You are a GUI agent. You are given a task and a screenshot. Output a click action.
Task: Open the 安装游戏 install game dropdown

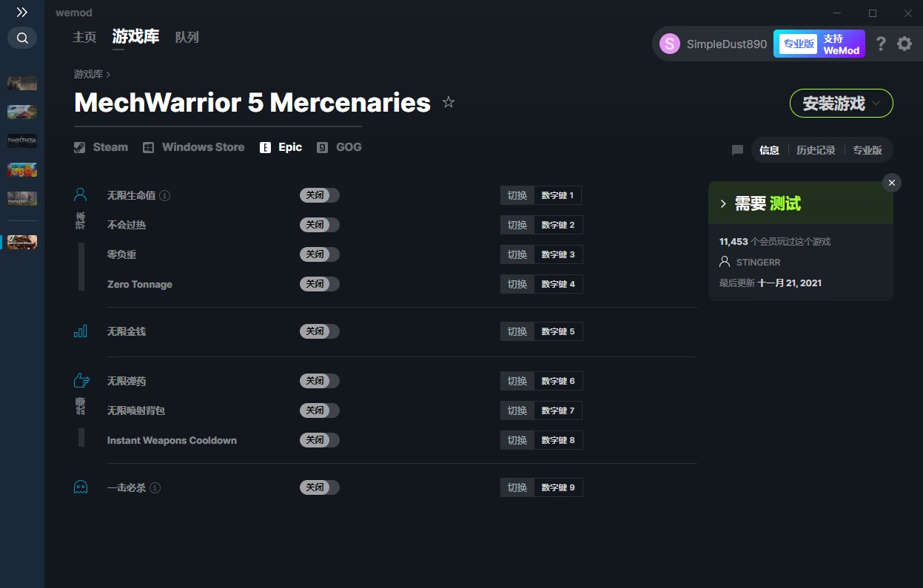842,104
